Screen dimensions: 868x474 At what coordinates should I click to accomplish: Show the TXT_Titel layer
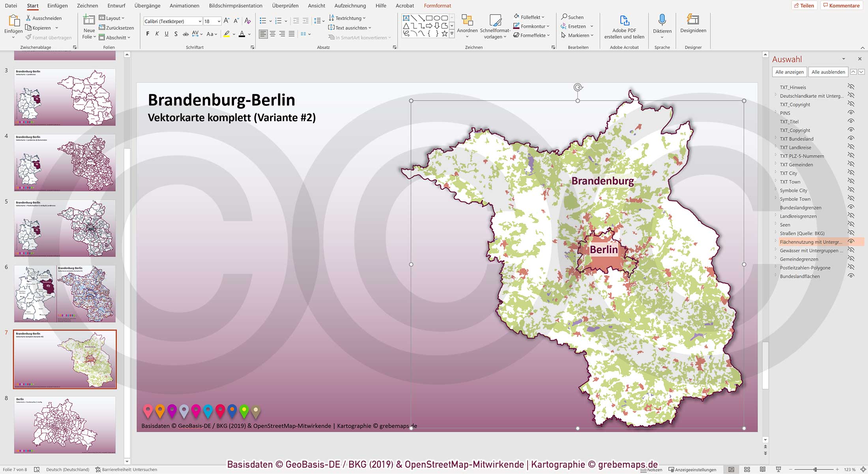pos(851,122)
